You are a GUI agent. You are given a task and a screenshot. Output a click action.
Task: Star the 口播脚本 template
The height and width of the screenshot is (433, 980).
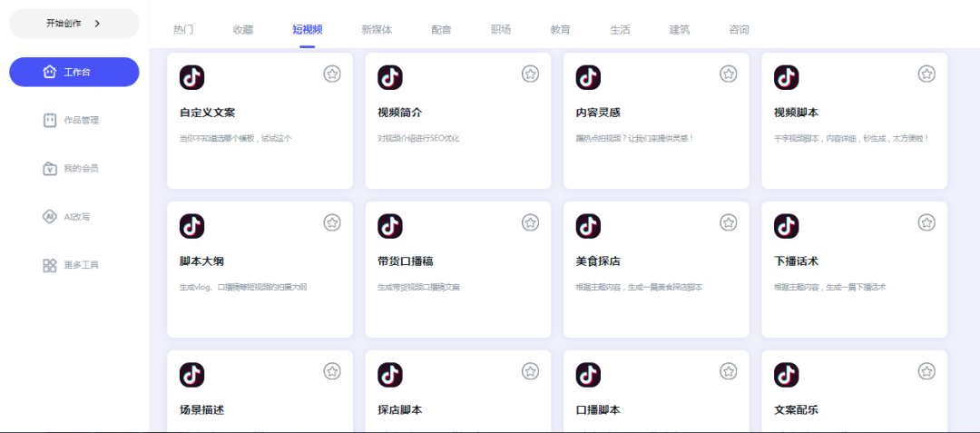pyautogui.click(x=729, y=371)
